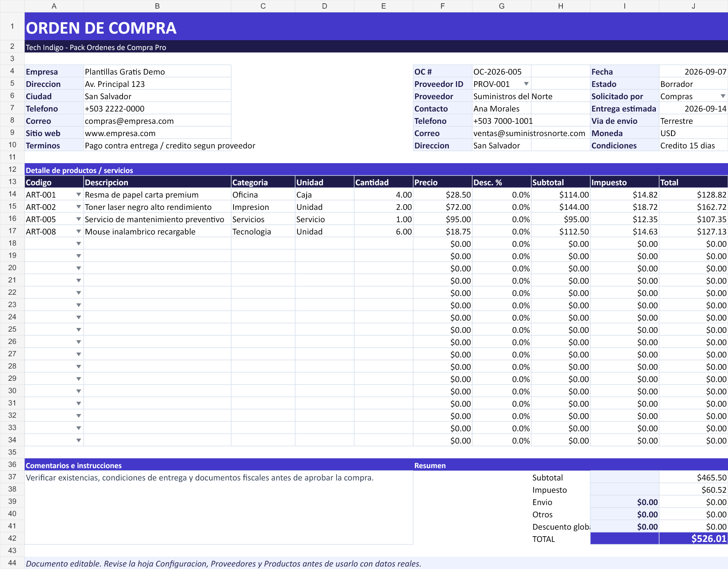Open the Proveedor ID dropdown for PROV-001

(x=526, y=84)
